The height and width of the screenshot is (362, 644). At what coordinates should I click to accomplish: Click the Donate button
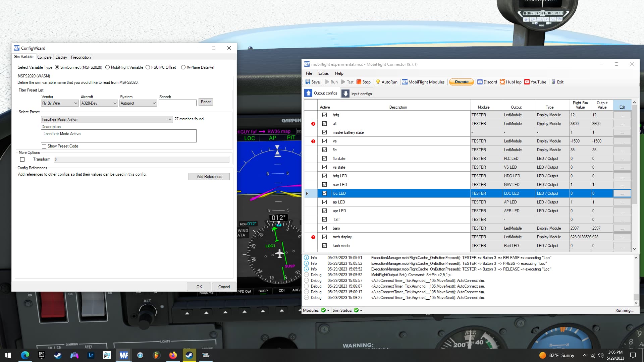pos(462,82)
